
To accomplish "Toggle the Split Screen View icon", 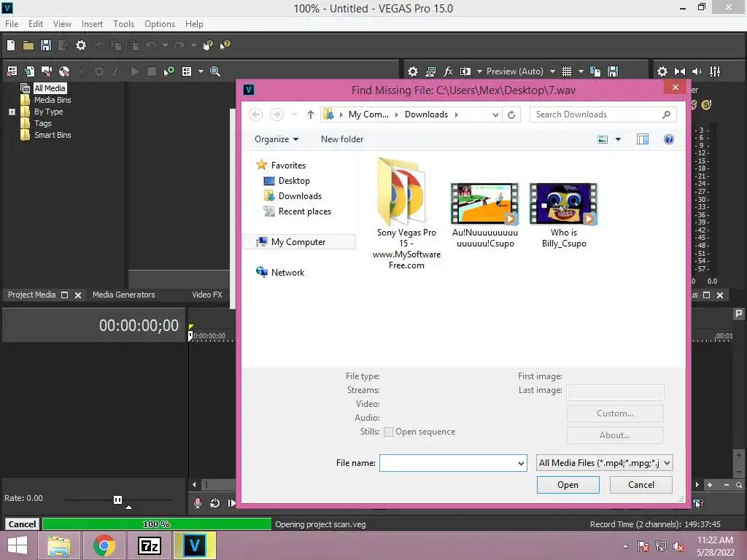I will pos(465,71).
